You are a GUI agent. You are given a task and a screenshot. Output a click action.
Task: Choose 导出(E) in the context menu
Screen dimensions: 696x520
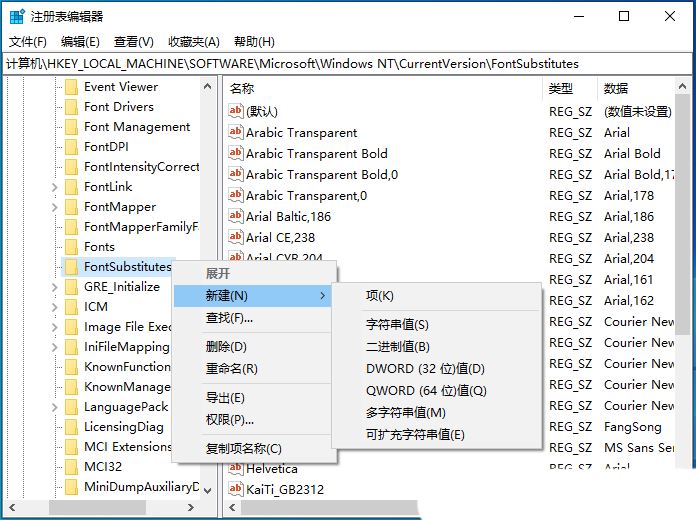tap(252, 398)
